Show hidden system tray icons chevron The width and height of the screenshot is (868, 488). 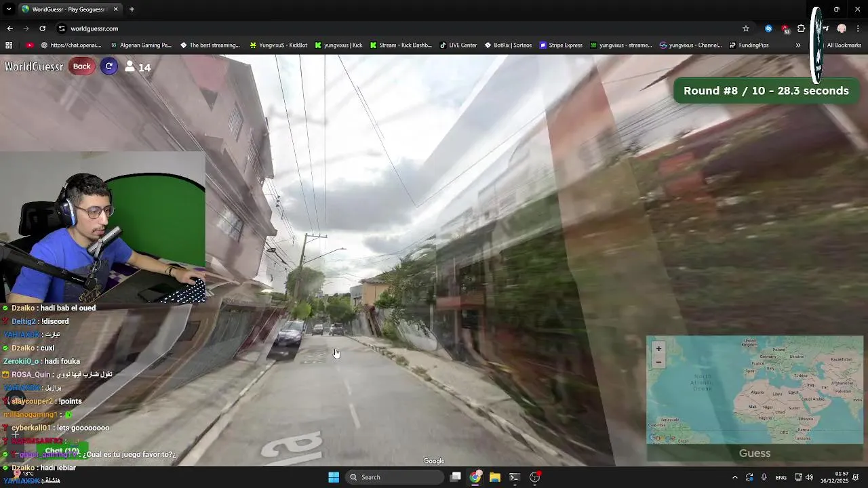pos(734,477)
